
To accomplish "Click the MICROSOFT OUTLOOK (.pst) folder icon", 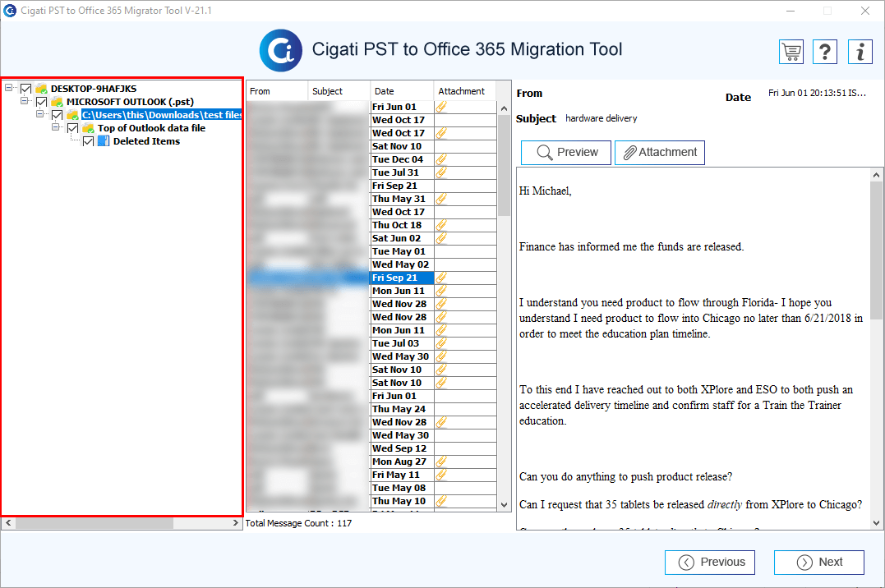I will pyautogui.click(x=57, y=102).
